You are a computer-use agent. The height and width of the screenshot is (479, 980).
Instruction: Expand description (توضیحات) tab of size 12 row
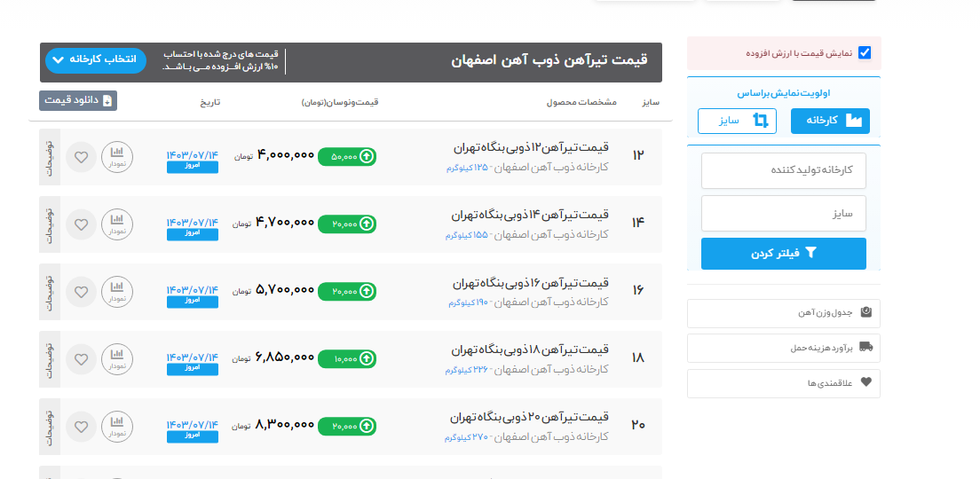[50, 157]
